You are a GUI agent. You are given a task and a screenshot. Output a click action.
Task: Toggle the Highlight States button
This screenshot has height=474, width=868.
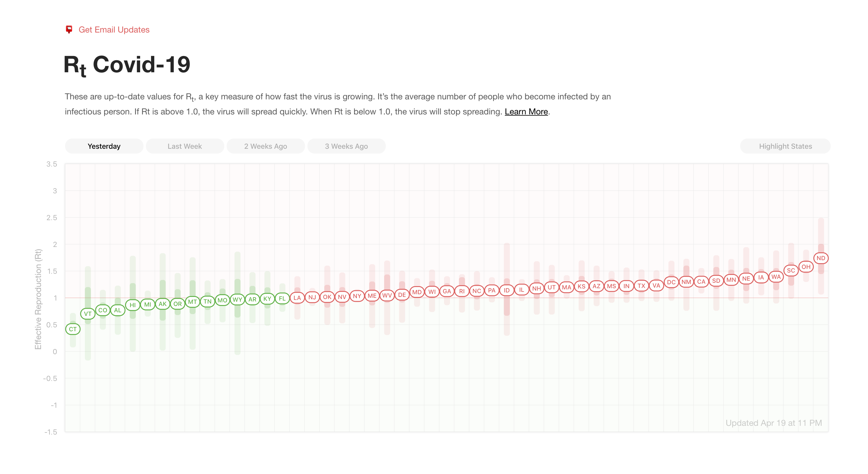pyautogui.click(x=785, y=146)
